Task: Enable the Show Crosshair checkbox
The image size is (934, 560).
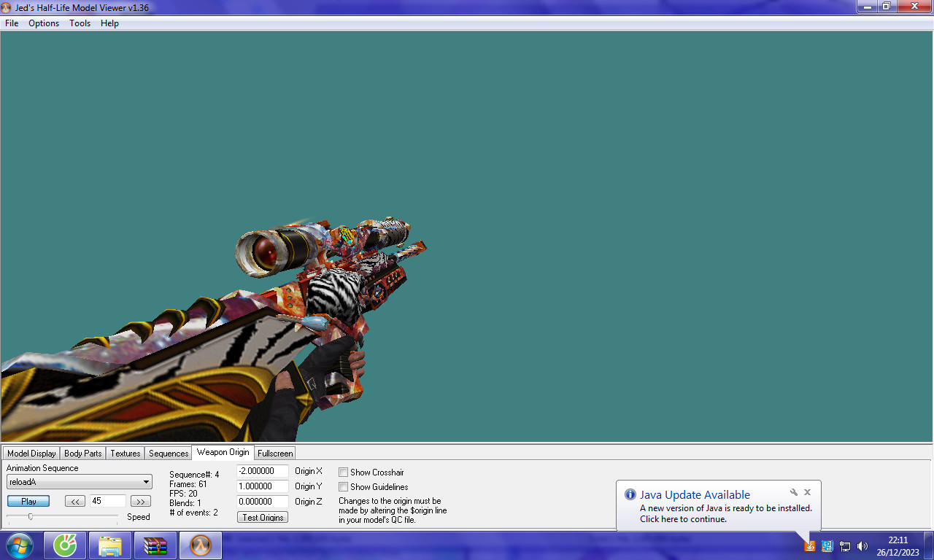Action: point(343,472)
